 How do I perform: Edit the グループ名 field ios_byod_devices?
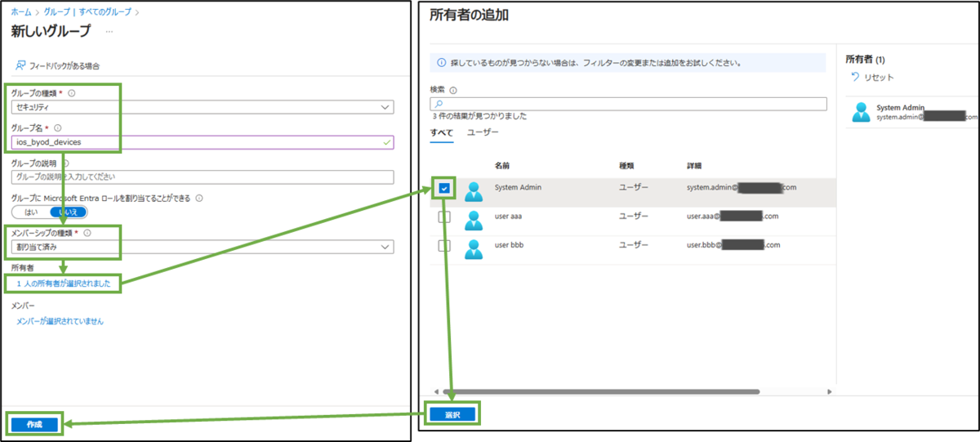coord(202,141)
